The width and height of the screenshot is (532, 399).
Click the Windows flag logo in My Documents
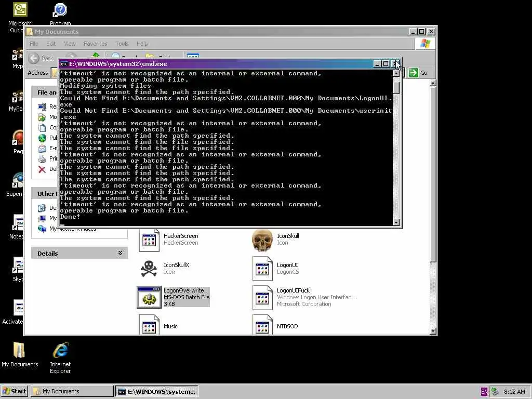[x=425, y=44]
